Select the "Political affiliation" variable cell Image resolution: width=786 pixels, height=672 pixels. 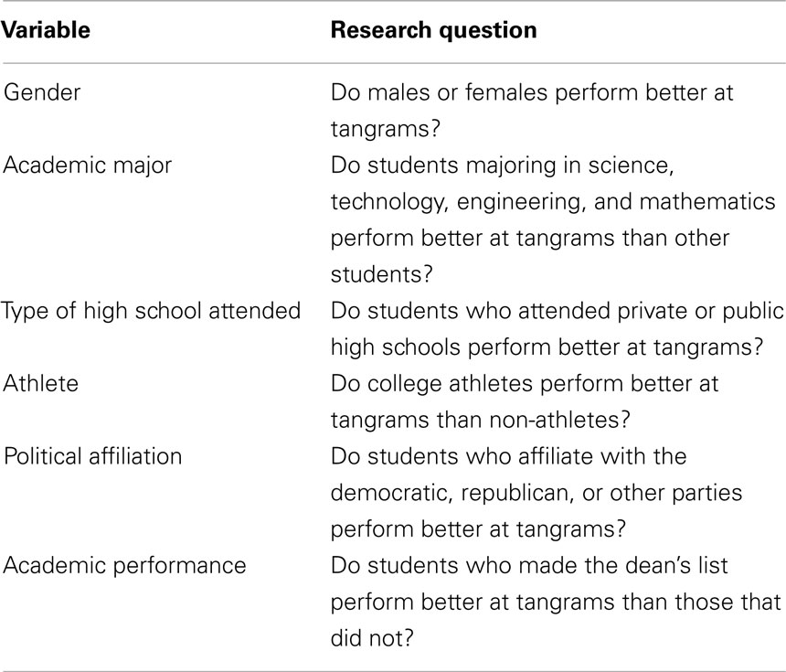tap(92, 457)
